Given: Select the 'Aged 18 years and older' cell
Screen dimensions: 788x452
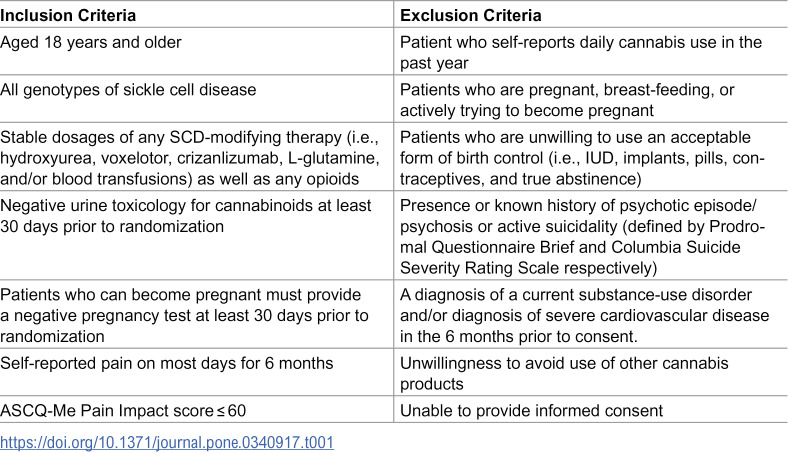Looking at the screenshot, I should coord(196,51).
